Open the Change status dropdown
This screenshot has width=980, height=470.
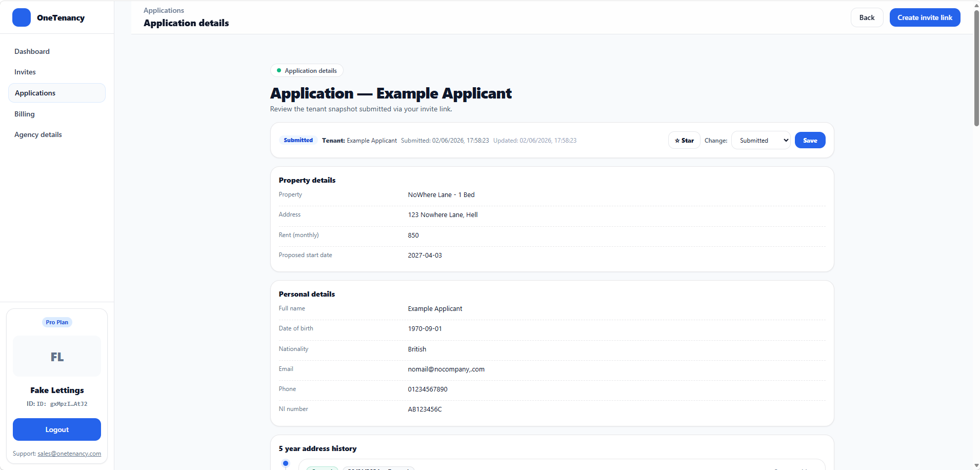tap(761, 140)
